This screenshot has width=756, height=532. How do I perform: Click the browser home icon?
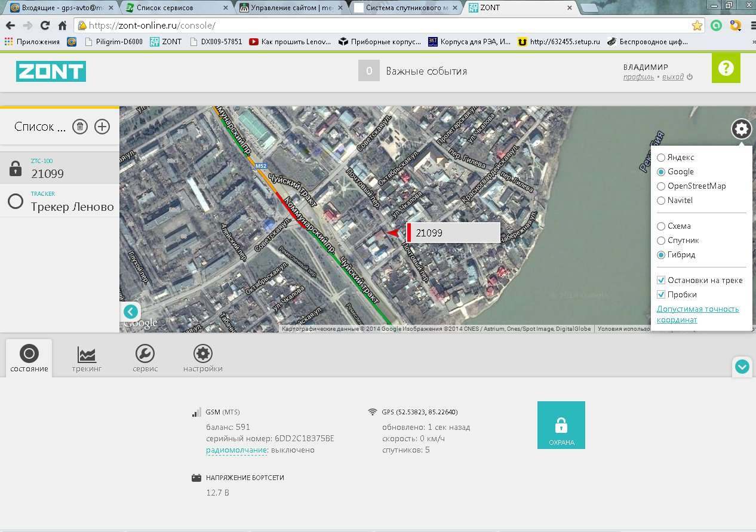click(62, 26)
